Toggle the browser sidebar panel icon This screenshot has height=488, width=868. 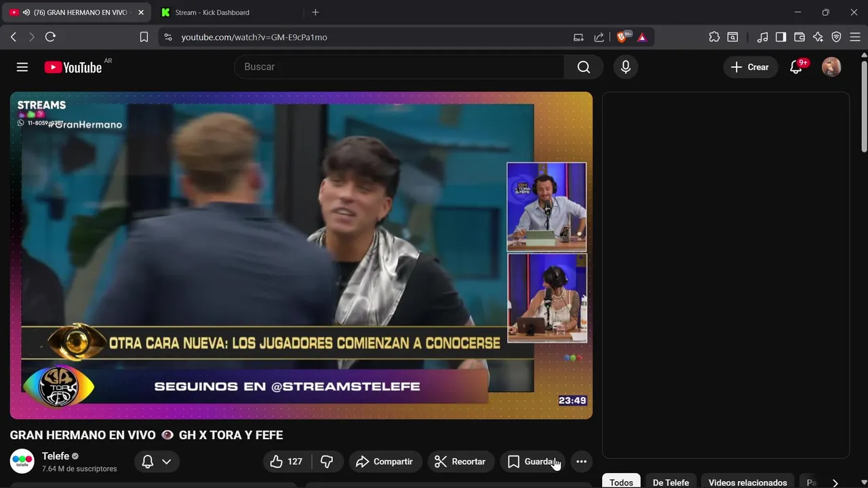(x=781, y=37)
